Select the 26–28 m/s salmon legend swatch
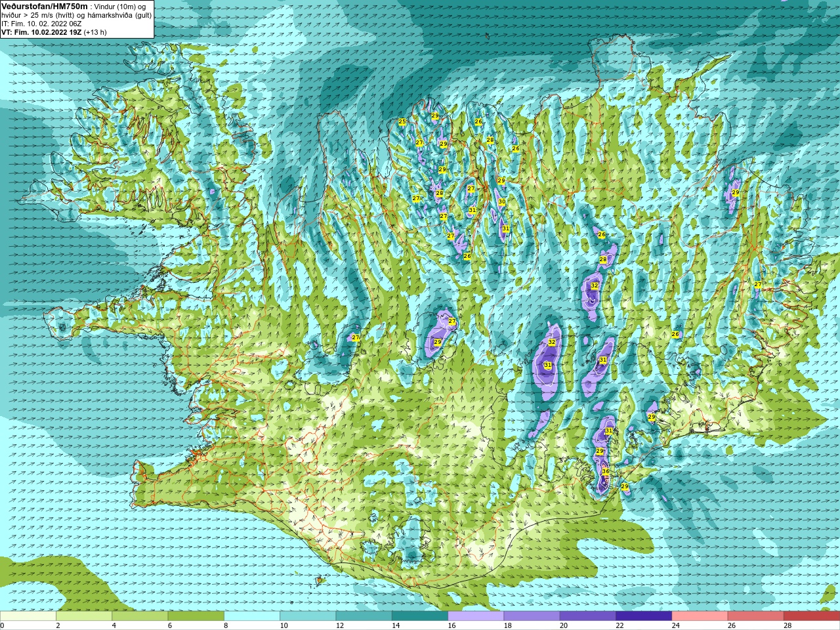This screenshot has width=840, height=630. [x=756, y=616]
